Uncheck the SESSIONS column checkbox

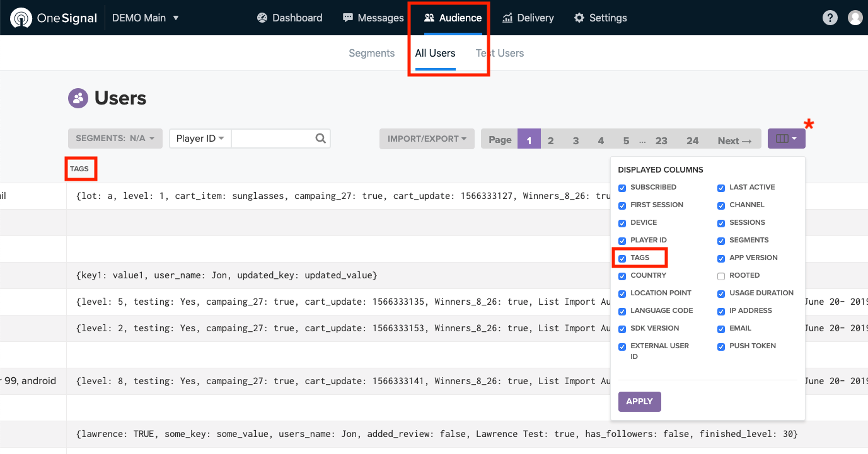721,223
